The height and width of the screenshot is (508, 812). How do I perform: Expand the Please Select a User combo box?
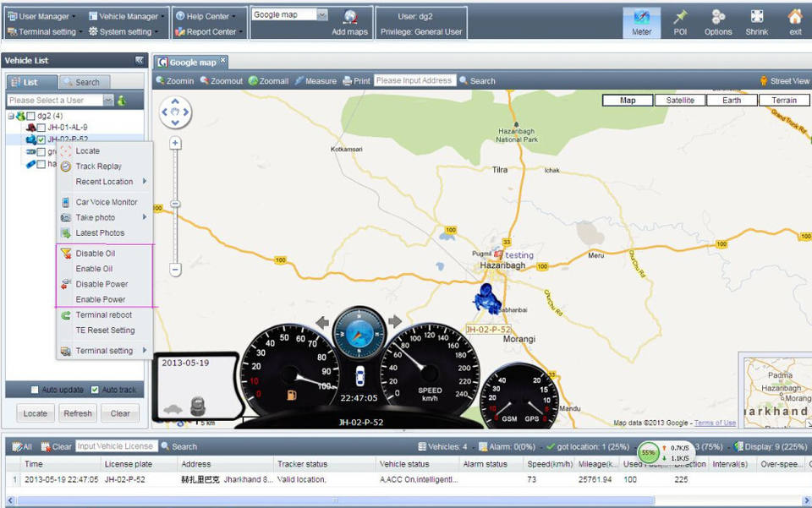pos(108,101)
